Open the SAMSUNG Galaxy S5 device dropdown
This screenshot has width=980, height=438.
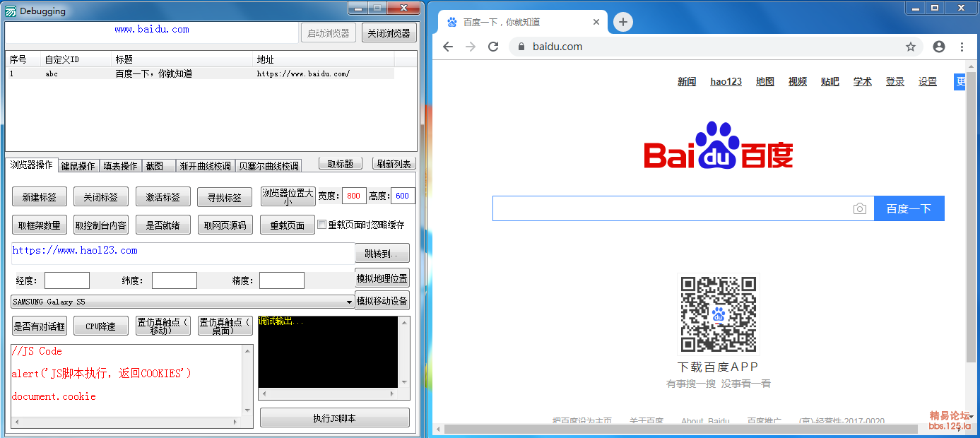182,302
